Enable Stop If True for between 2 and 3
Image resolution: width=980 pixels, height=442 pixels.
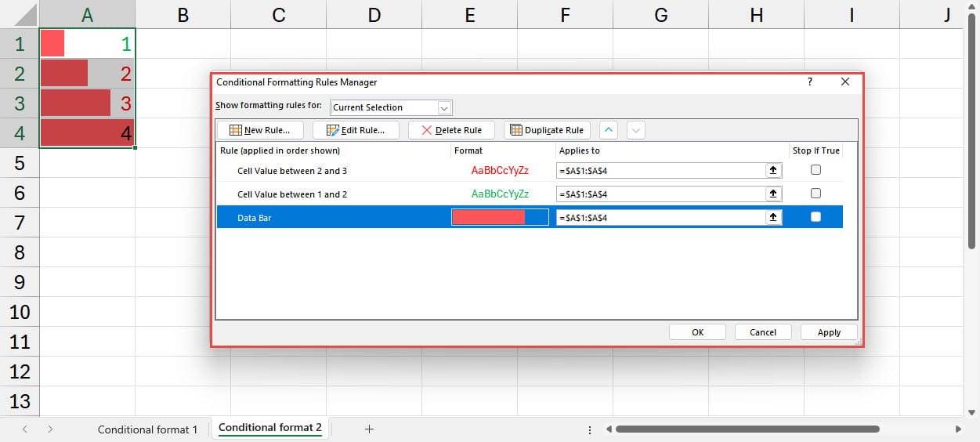(815, 170)
